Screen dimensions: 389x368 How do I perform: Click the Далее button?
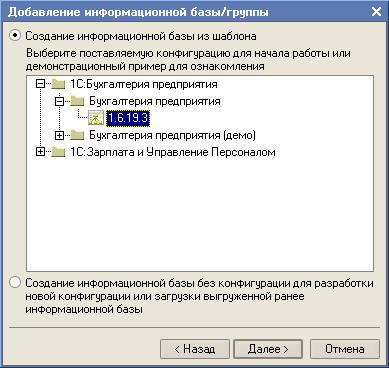click(268, 349)
